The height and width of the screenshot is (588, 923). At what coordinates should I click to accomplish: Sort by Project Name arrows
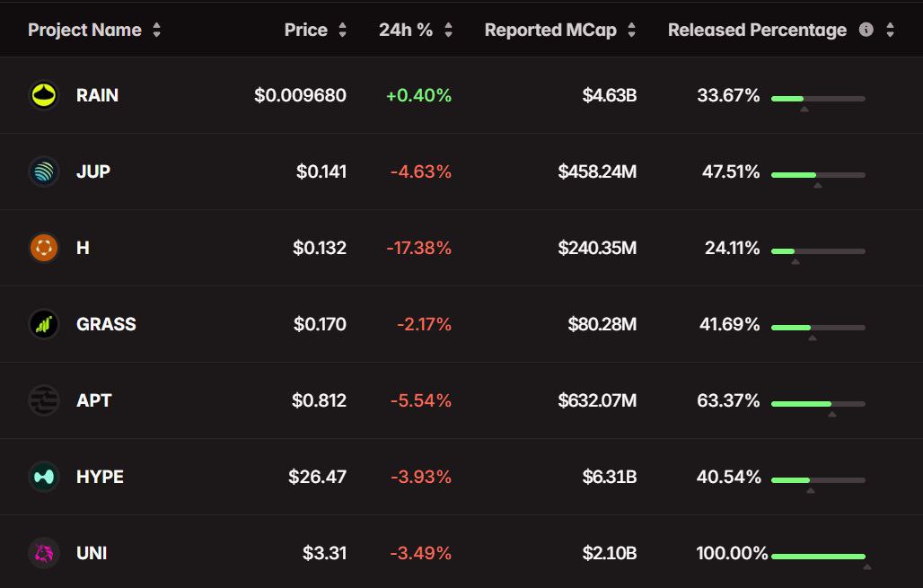tap(157, 30)
